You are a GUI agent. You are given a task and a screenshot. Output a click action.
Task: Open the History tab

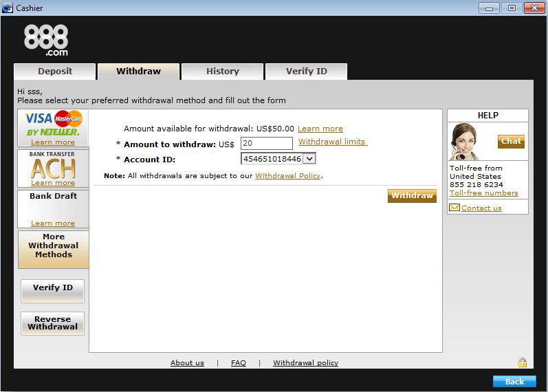(223, 72)
